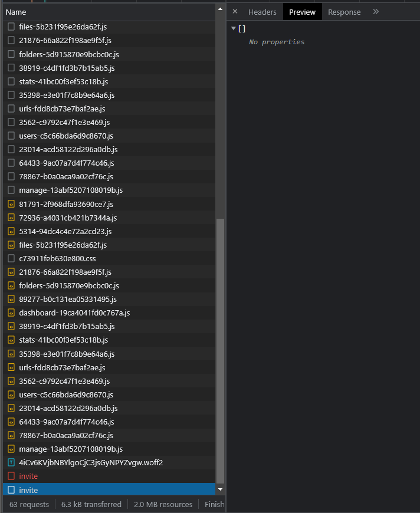Click blank document icon beside first manage-13abf5207108019b.js
This screenshot has height=513, width=420.
click(x=11, y=190)
